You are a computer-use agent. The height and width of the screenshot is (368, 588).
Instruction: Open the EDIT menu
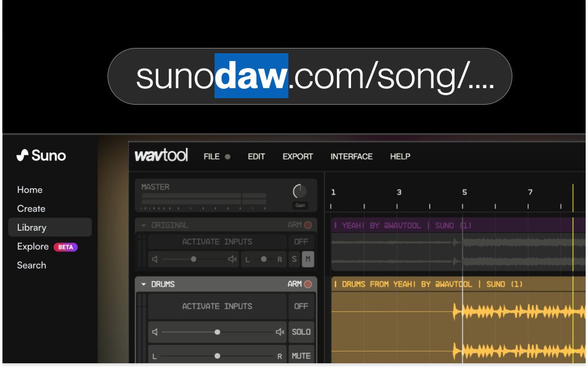(x=256, y=157)
